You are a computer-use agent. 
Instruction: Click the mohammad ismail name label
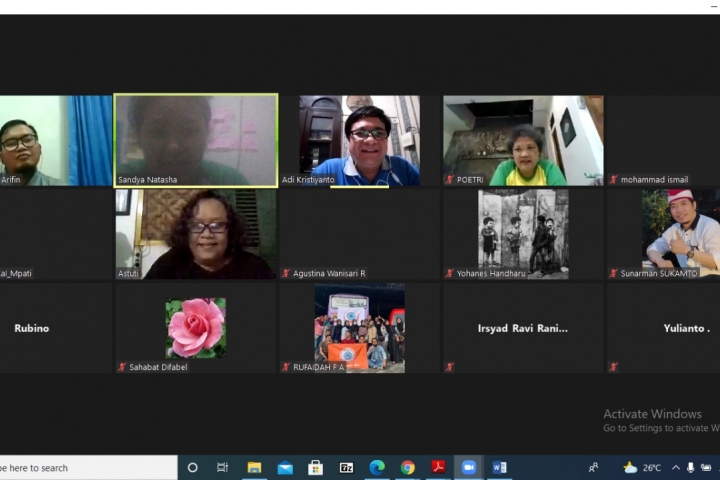(x=654, y=180)
